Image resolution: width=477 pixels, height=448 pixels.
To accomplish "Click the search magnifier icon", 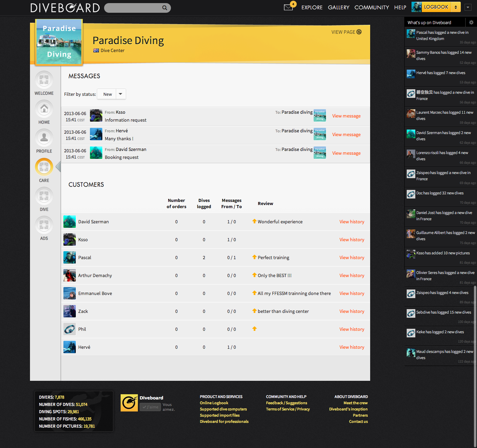I will [165, 8].
